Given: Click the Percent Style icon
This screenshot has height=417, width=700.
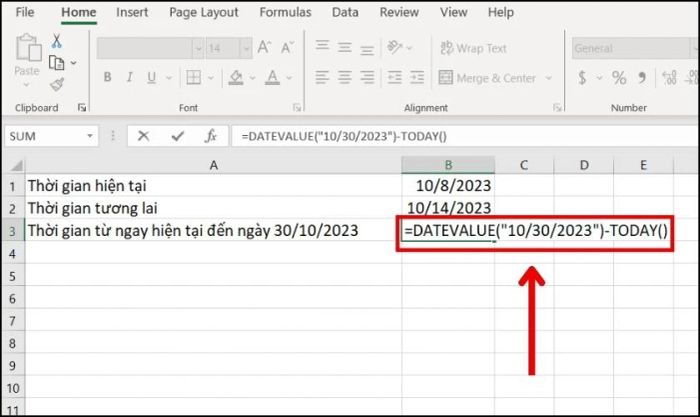Looking at the screenshot, I should 619,78.
